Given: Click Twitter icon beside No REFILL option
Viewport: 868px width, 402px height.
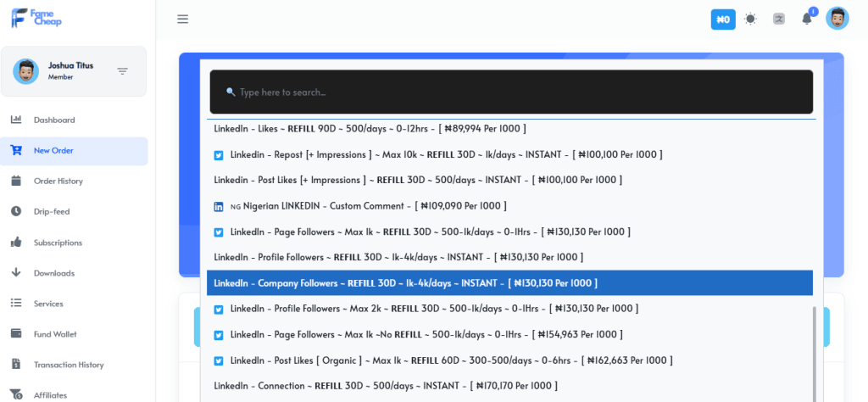Looking at the screenshot, I should 219,336.
